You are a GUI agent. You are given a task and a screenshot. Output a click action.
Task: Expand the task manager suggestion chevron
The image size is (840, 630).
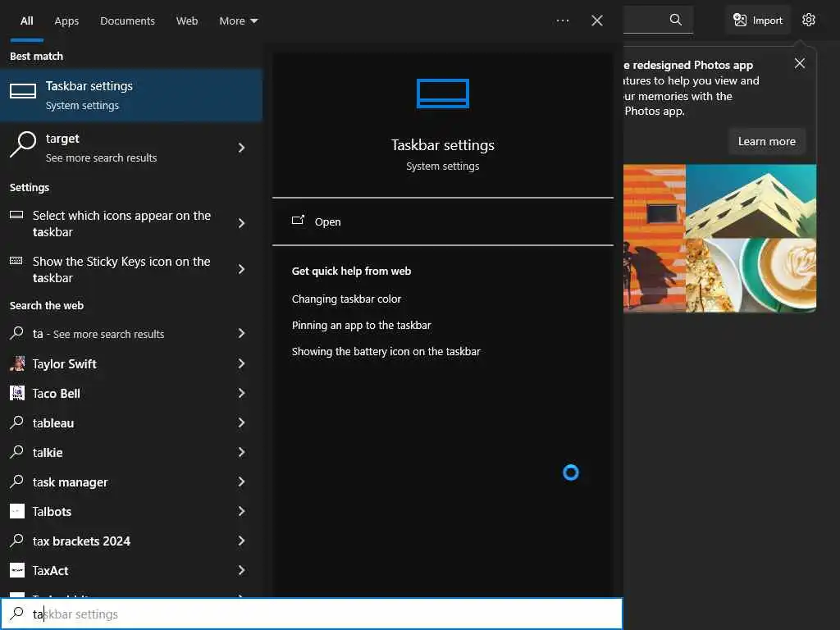pos(241,482)
